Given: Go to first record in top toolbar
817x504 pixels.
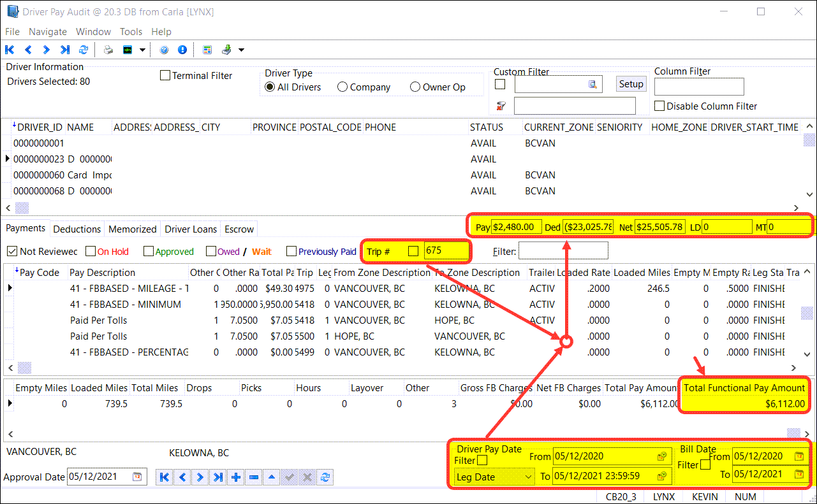Looking at the screenshot, I should point(10,50).
